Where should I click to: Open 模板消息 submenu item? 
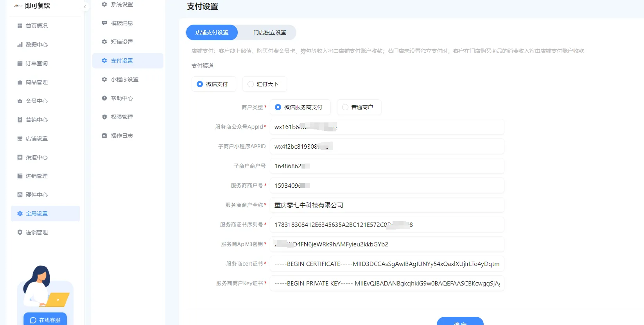coord(128,23)
